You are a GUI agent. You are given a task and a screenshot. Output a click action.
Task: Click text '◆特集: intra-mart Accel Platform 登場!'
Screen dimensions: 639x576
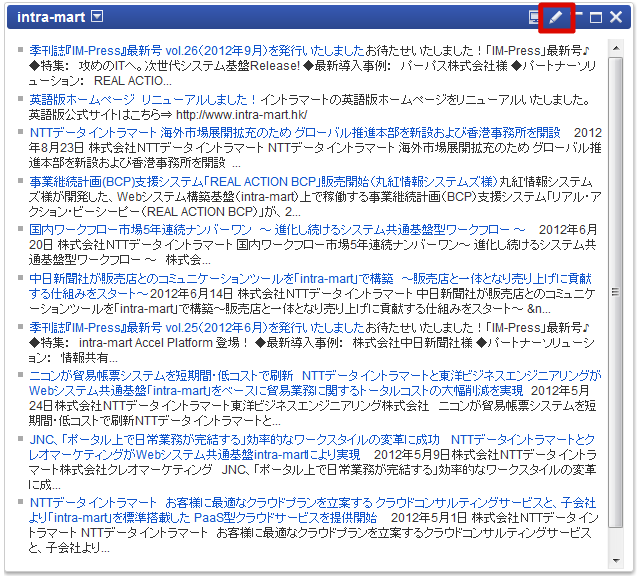pyautogui.click(x=139, y=343)
